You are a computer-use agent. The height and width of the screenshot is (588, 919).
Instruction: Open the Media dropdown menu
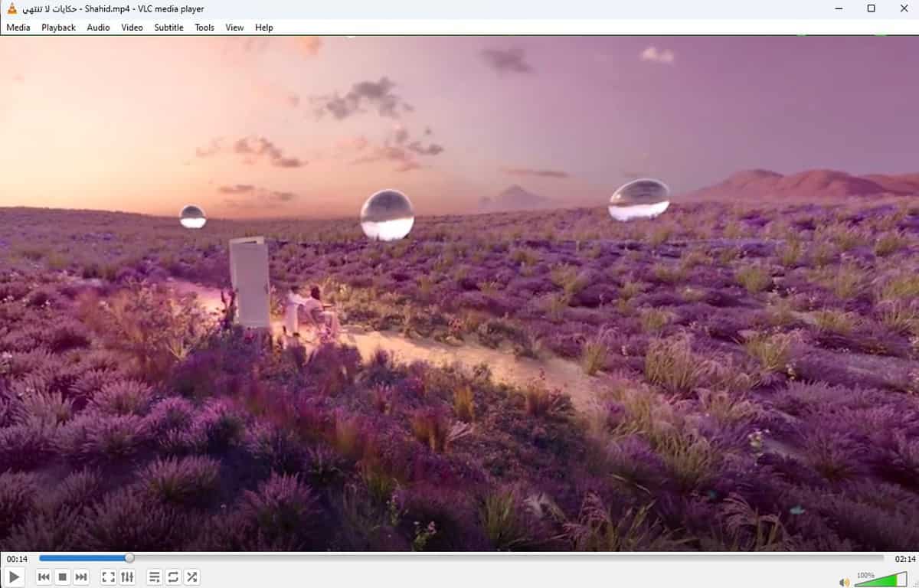(17, 28)
